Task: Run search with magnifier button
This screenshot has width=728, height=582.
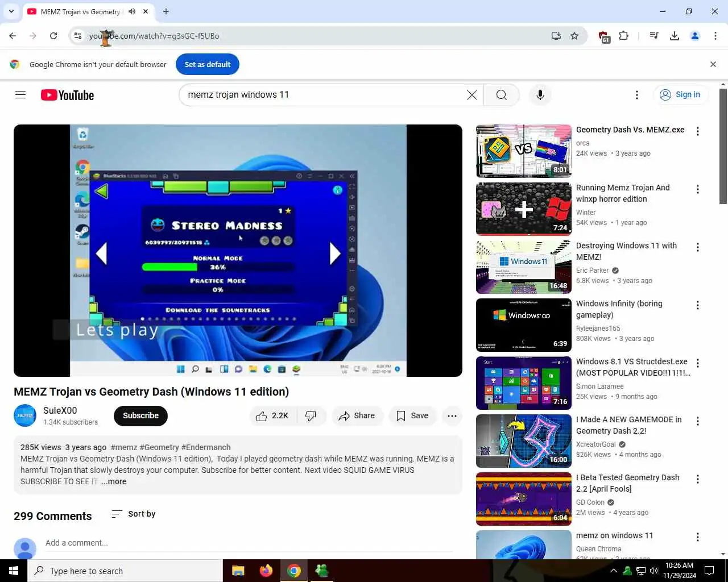Action: 501,95
